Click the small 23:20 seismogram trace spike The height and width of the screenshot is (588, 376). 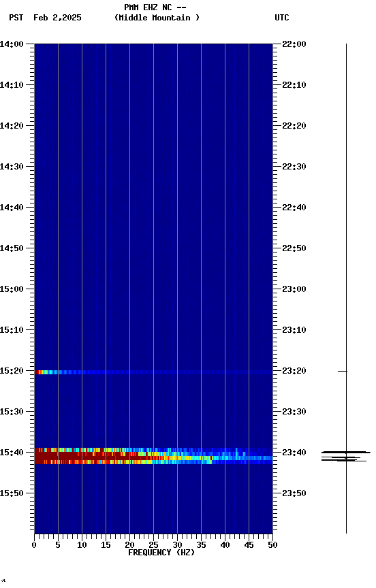[343, 372]
